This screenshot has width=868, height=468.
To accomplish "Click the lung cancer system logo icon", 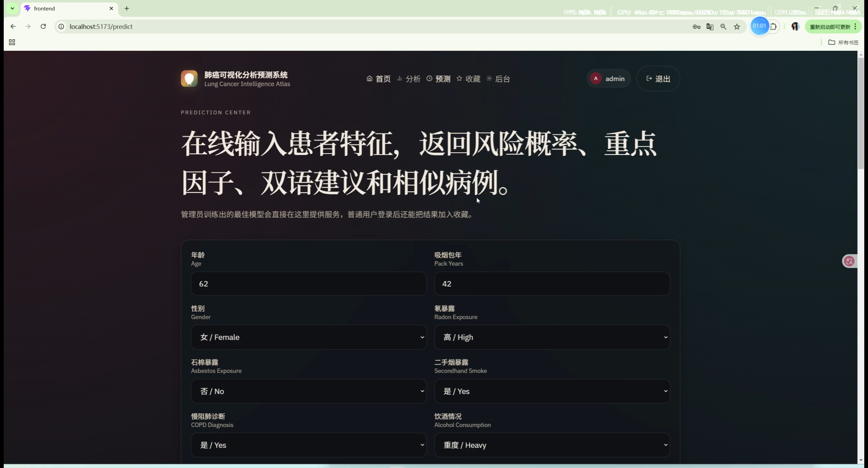I will pos(189,79).
